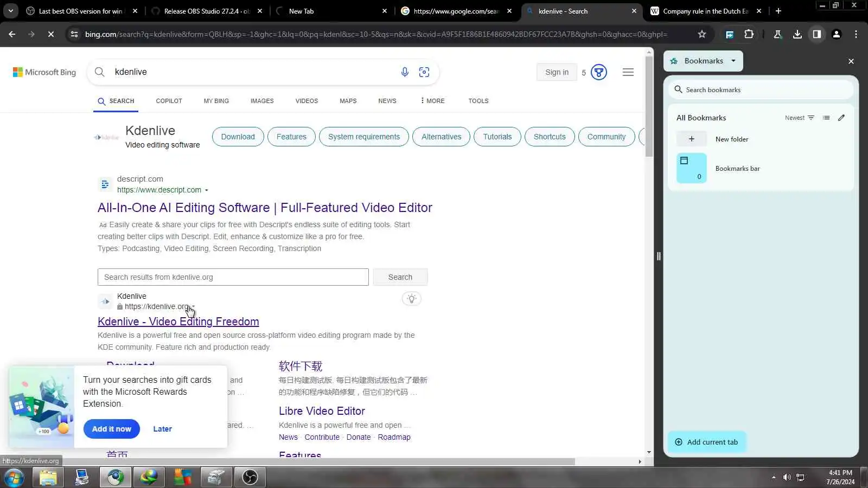
Task: Open the Bookmarks side panel dropdown
Action: tap(704, 61)
